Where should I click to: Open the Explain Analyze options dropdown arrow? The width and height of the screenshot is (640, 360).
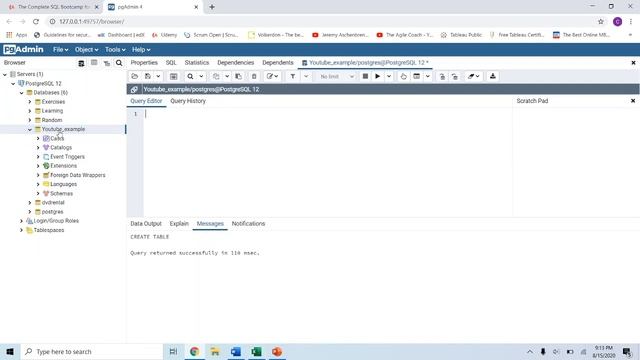tap(427, 76)
